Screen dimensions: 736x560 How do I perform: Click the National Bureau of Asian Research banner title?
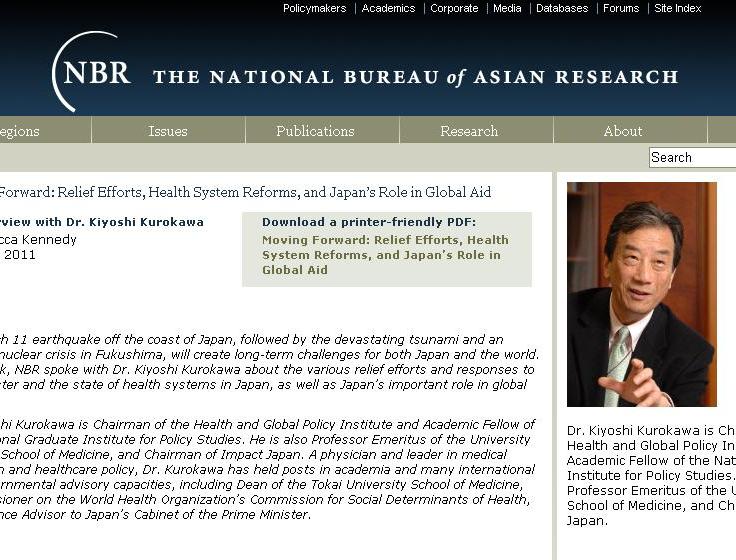coord(415,77)
